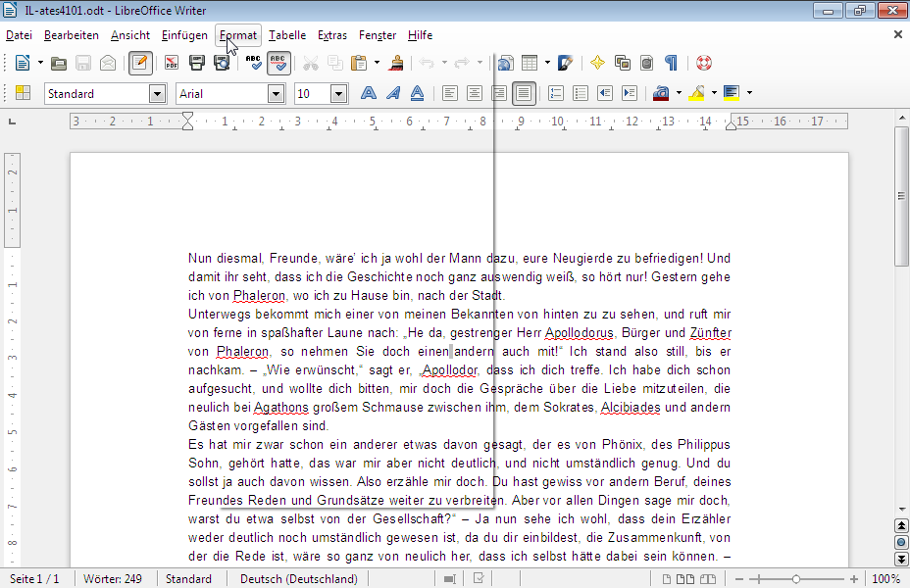910x588 pixels.
Task: Click the 'Wörter: 249' word count
Action: click(113, 579)
